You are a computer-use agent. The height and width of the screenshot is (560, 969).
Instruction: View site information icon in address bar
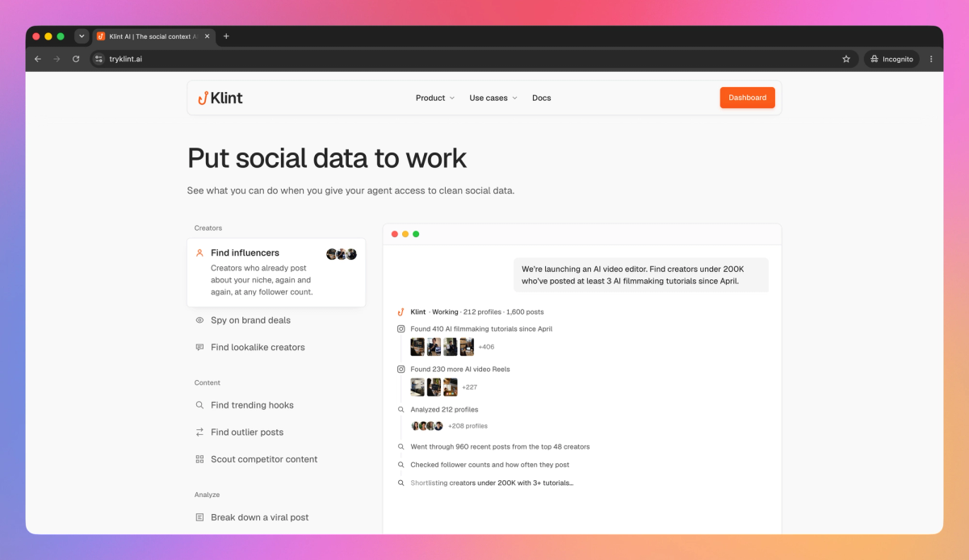(99, 59)
